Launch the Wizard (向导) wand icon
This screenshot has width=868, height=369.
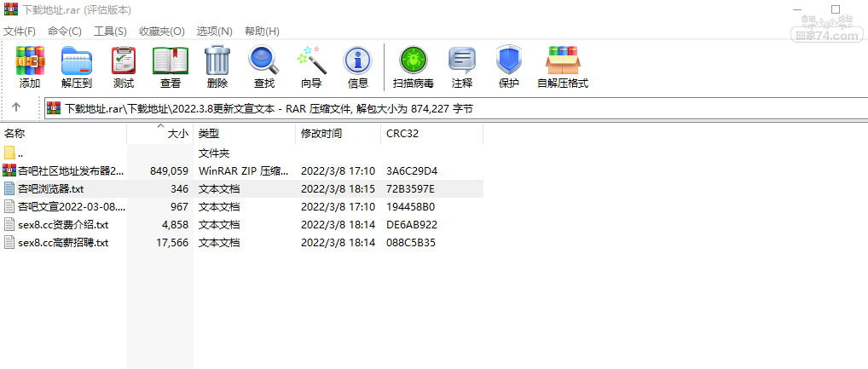[x=312, y=61]
